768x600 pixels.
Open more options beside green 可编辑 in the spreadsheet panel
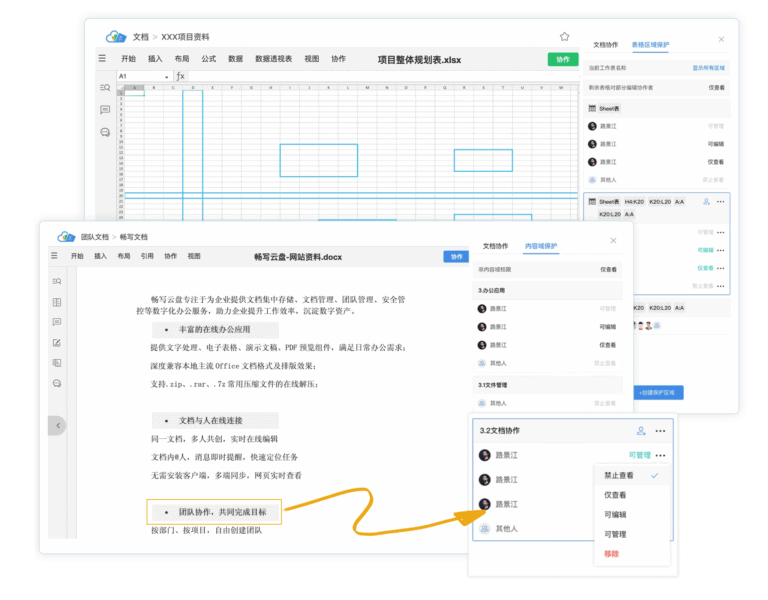(x=720, y=250)
